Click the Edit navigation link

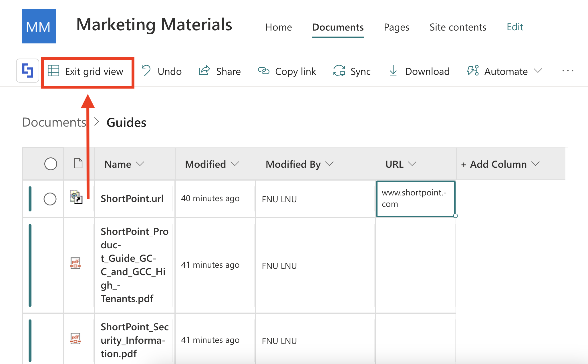(515, 27)
